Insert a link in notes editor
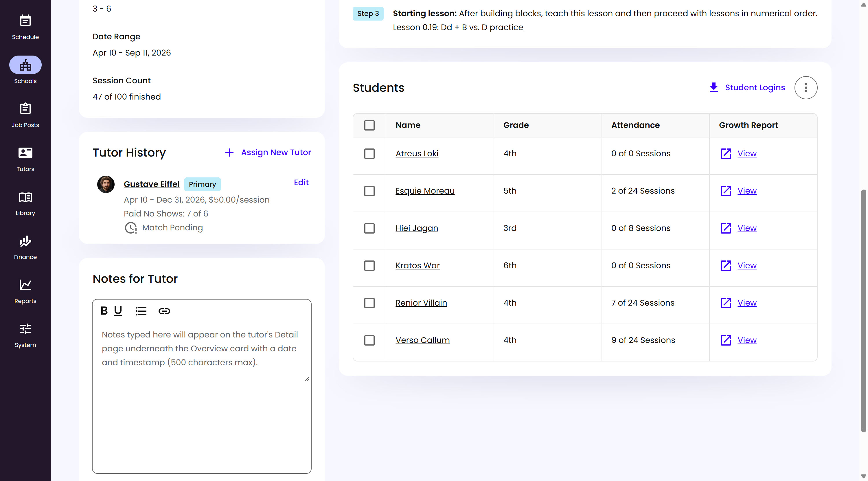Viewport: 868px width, 481px height. 164,311
